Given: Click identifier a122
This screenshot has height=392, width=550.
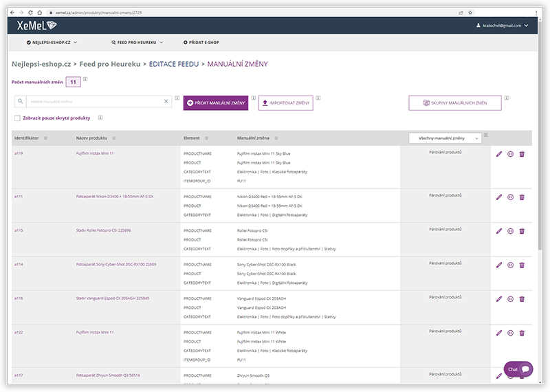Looking at the screenshot, I should pyautogui.click(x=19, y=332).
